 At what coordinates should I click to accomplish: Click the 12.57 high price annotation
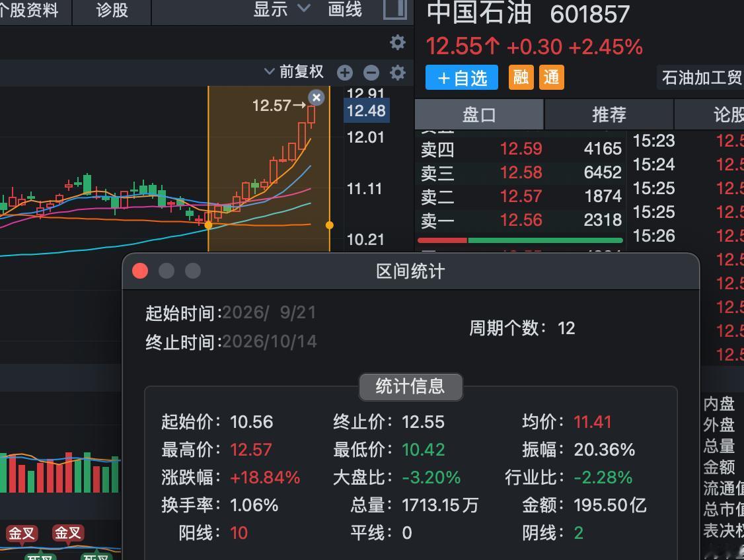click(x=279, y=105)
